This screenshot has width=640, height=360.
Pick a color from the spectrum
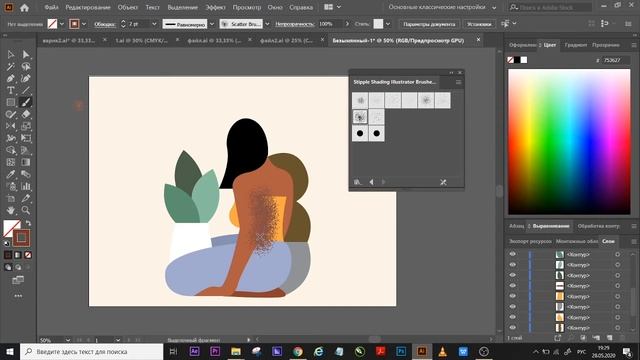point(569,141)
